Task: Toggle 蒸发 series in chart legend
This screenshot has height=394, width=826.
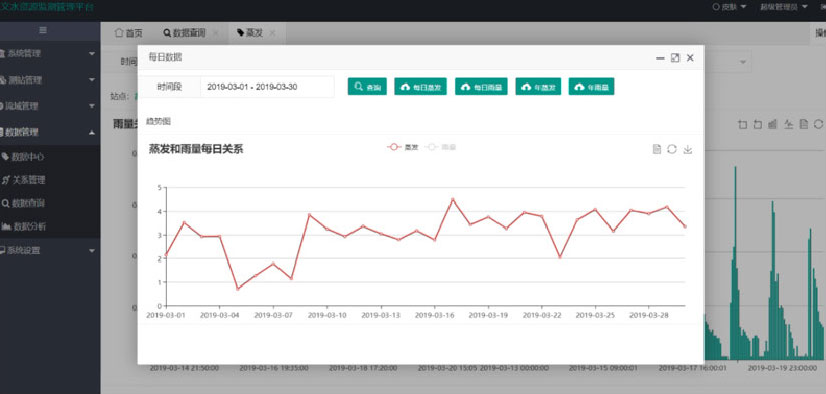Action: (x=403, y=147)
